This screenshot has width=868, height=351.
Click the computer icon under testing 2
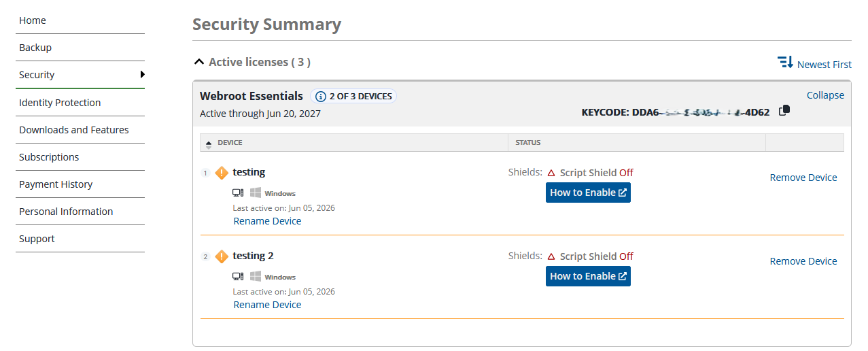click(x=238, y=277)
